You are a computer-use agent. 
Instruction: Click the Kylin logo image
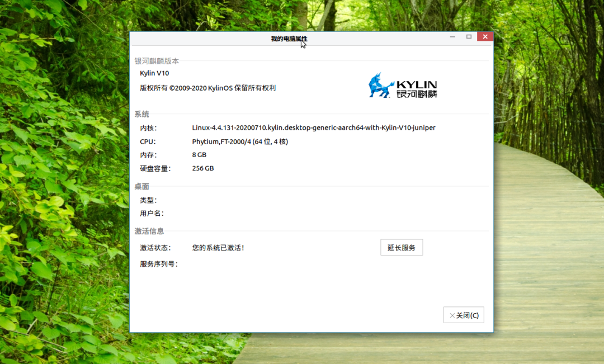[x=402, y=86]
